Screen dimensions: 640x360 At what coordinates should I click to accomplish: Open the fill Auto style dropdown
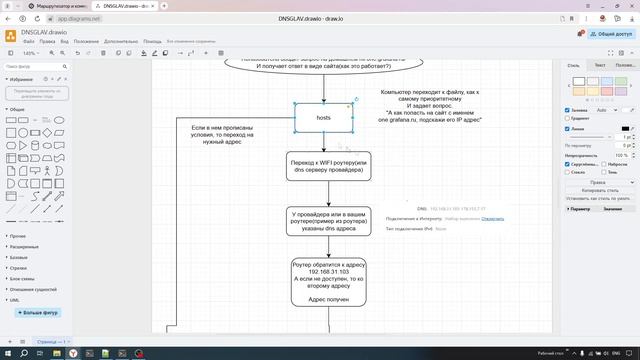coord(607,110)
